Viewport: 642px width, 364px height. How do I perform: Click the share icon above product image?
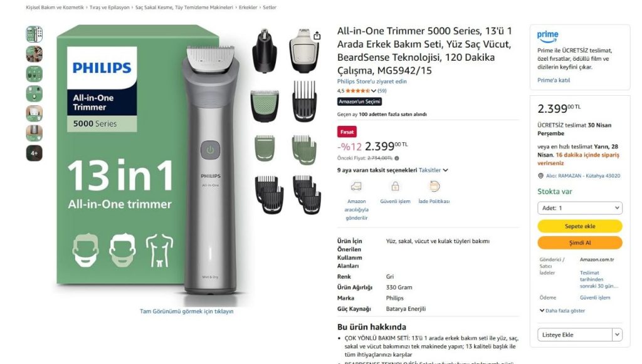click(317, 36)
